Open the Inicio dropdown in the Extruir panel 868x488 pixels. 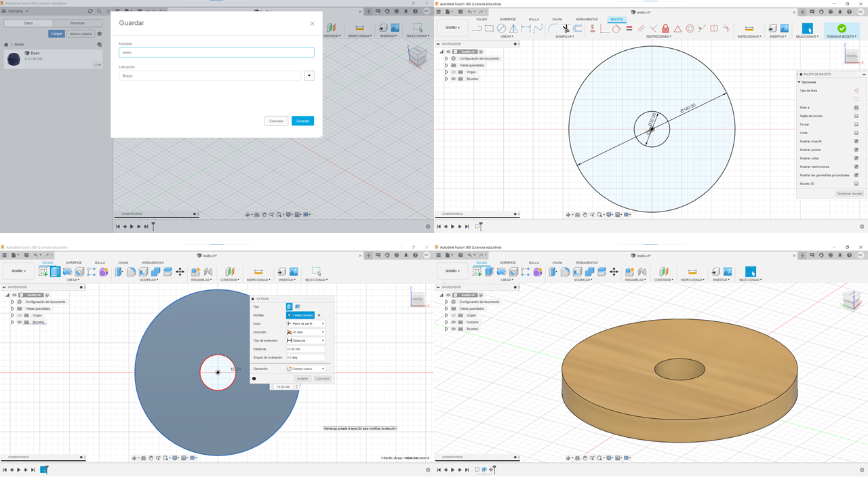point(305,324)
